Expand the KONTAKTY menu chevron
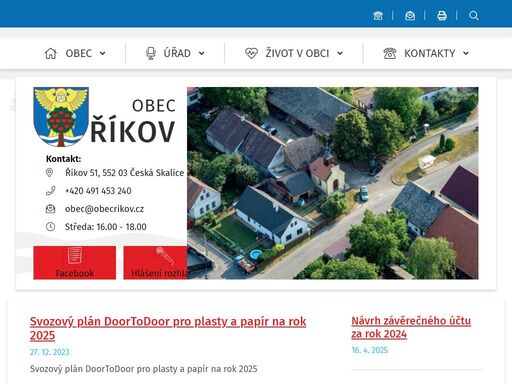Viewport: 512px width, 384px height. [466, 53]
